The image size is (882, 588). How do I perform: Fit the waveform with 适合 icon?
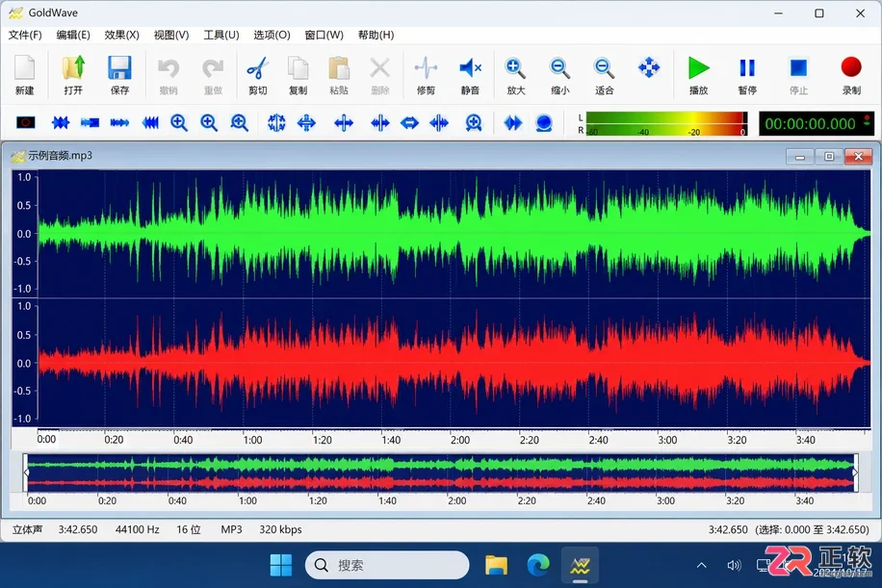[x=604, y=75]
